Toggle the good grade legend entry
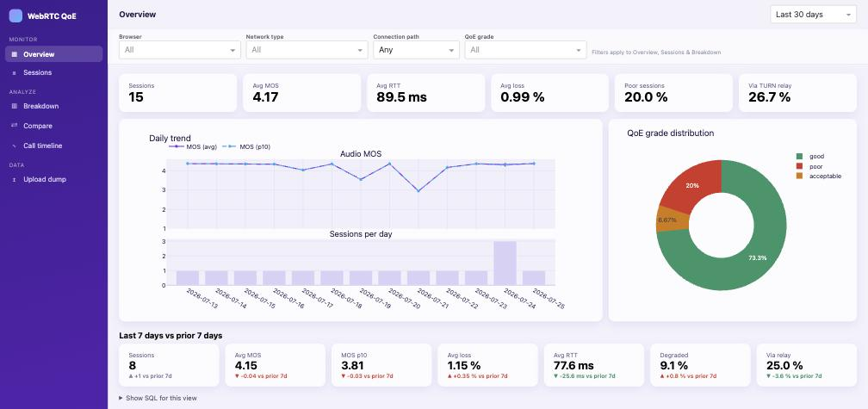 click(x=811, y=157)
